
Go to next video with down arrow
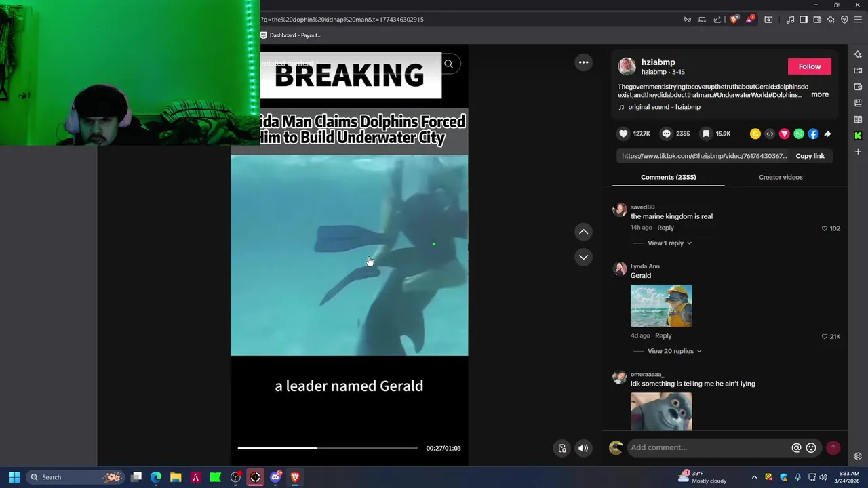583,257
